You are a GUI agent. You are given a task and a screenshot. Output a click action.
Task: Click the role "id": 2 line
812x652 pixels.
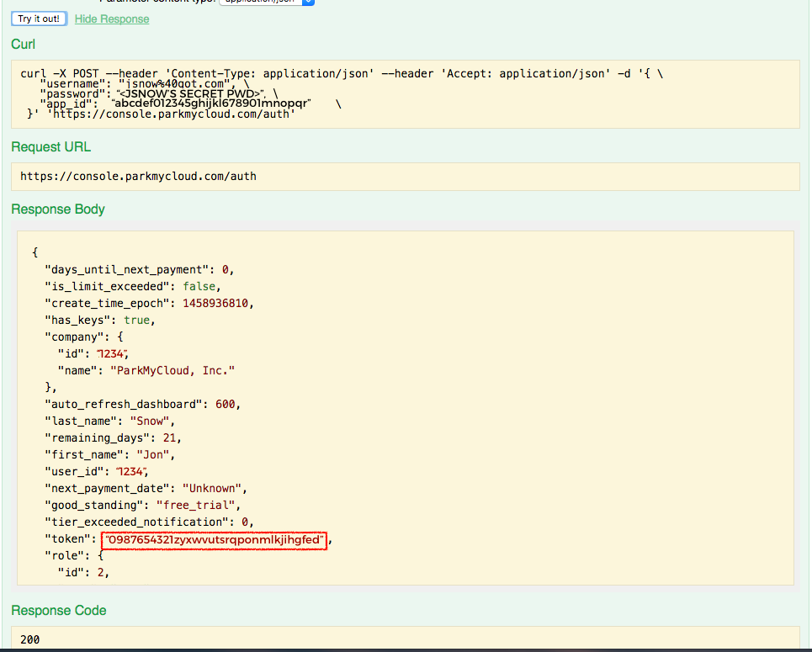(83, 573)
